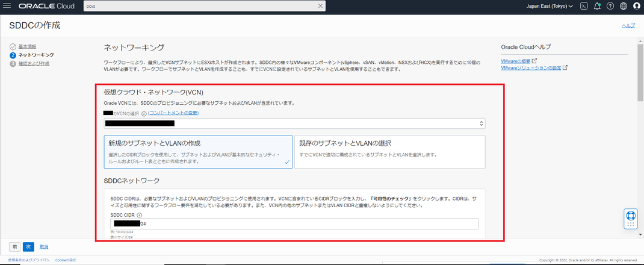This screenshot has height=265, width=644.
Task: Open the notifications bell icon
Action: coord(597,6)
